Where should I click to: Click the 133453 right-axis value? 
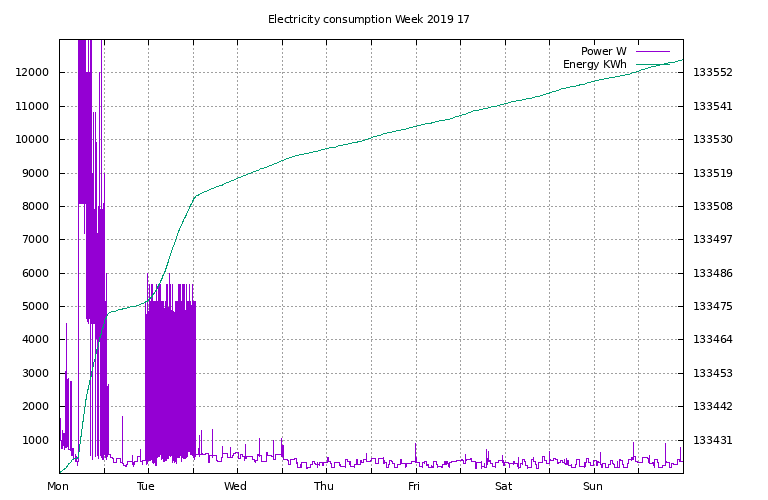coord(713,373)
